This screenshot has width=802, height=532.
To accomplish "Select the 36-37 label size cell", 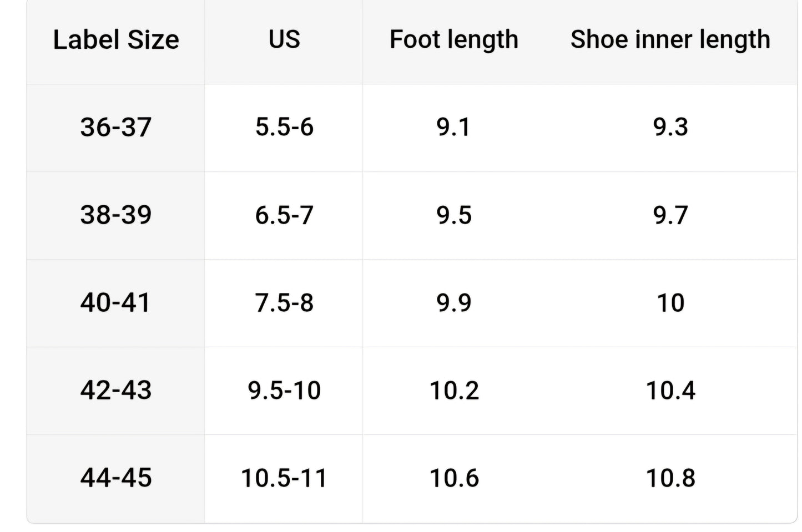I will coord(116,127).
